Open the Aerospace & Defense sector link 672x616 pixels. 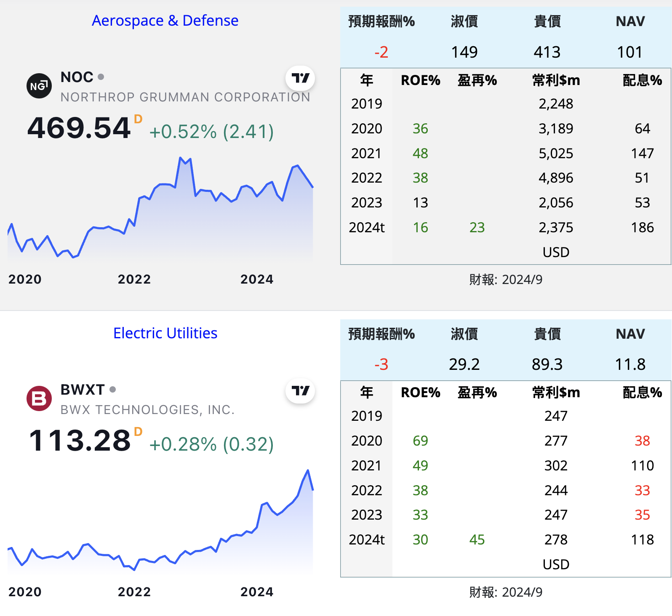[165, 20]
